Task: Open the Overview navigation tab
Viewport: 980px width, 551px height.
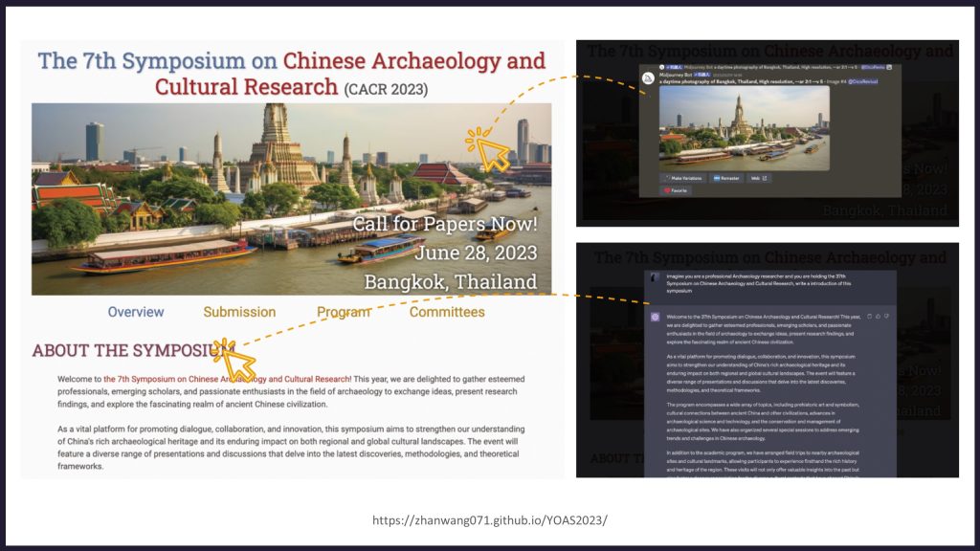Action: [136, 312]
